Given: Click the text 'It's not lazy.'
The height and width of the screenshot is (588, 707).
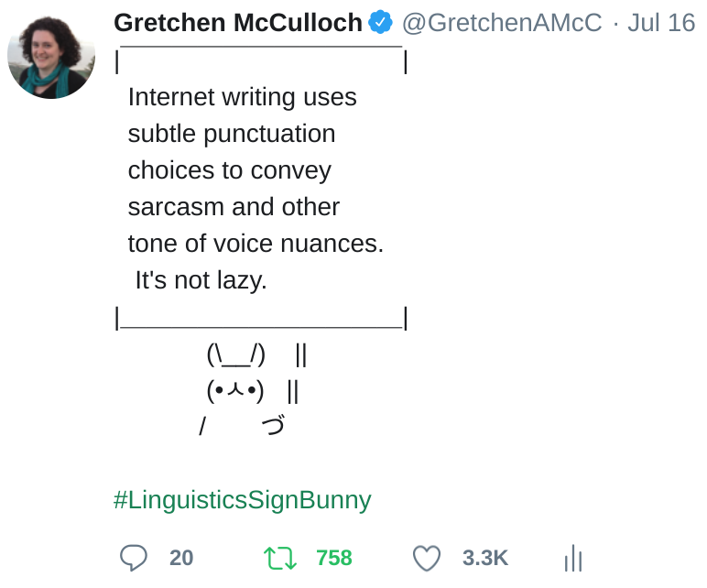Looking at the screenshot, I should pyautogui.click(x=201, y=280).
